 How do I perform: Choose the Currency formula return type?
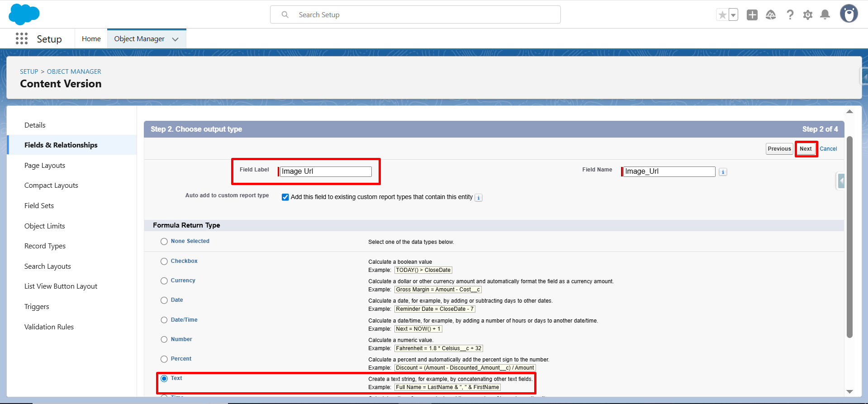click(x=164, y=281)
